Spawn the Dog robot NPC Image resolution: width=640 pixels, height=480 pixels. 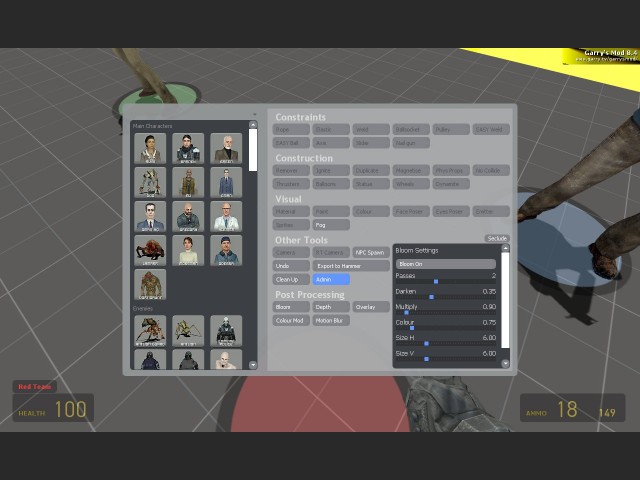(150, 182)
